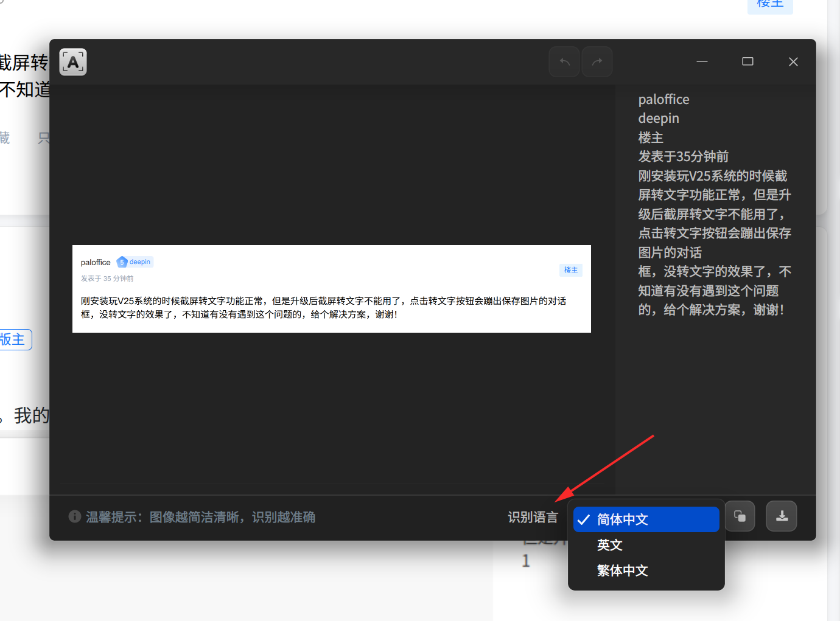Click recognized line "楼主" in results panel
This screenshot has height=621, width=840.
pos(651,137)
